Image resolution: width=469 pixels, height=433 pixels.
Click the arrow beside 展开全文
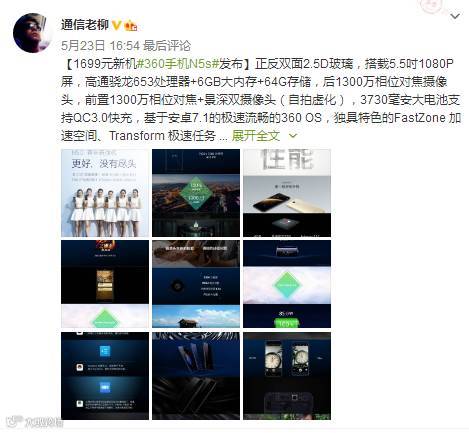tap(293, 136)
